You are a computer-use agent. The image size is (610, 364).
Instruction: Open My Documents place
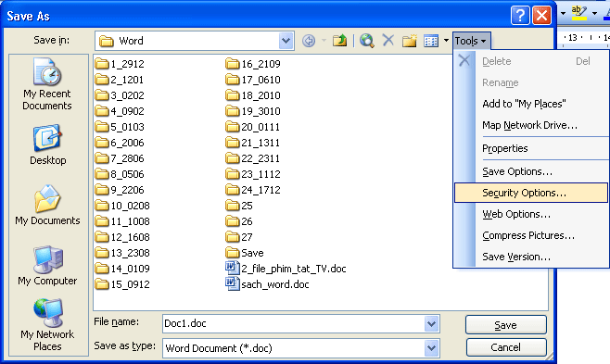point(47,205)
